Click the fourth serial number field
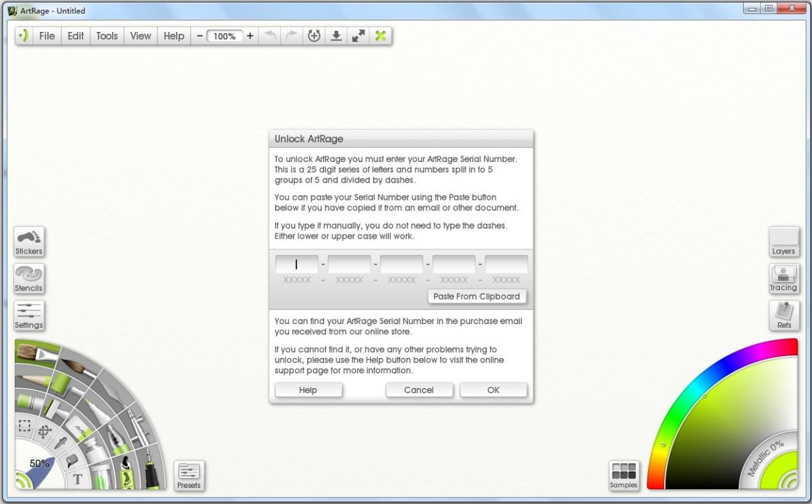The height and width of the screenshot is (504, 812). [x=454, y=264]
